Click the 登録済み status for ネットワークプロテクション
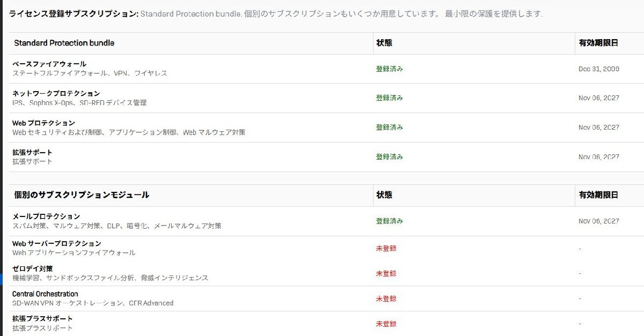The image size is (644, 336). coord(387,98)
